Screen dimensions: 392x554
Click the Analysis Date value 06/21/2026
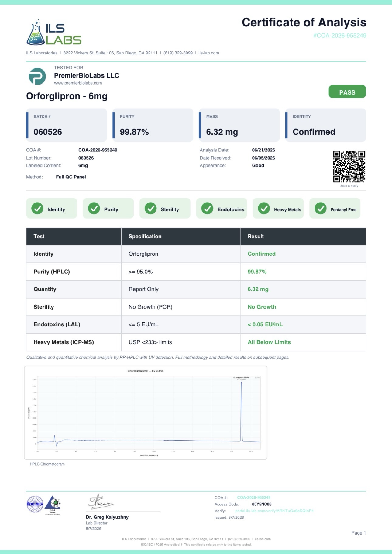[x=263, y=150]
